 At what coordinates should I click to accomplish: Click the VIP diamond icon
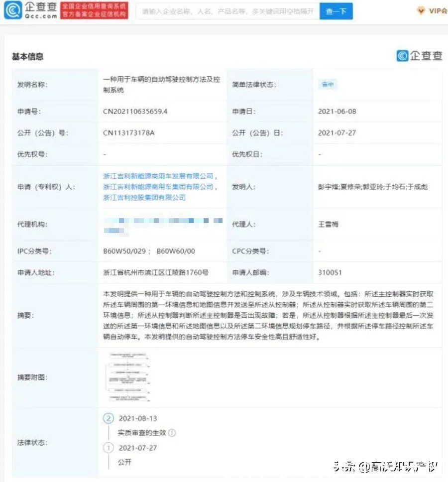tap(421, 11)
